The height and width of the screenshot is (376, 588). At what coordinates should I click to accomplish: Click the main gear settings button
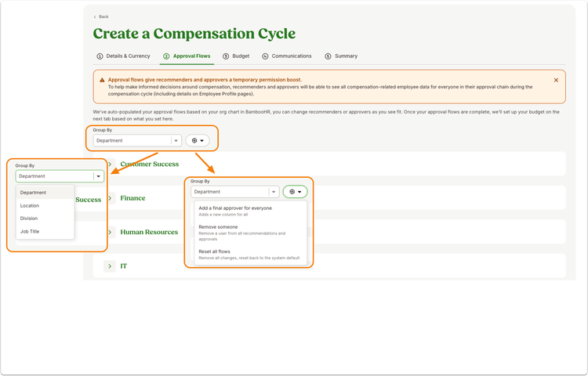198,140
